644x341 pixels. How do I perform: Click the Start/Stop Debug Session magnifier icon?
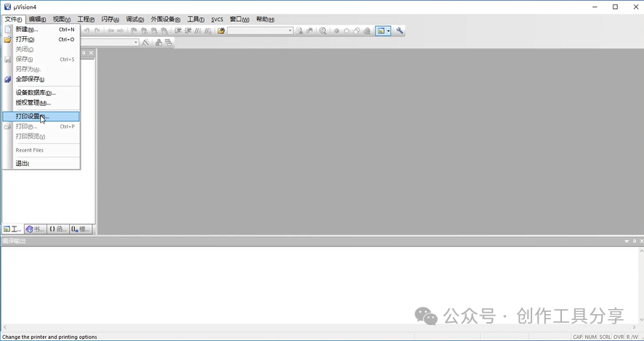click(x=323, y=30)
